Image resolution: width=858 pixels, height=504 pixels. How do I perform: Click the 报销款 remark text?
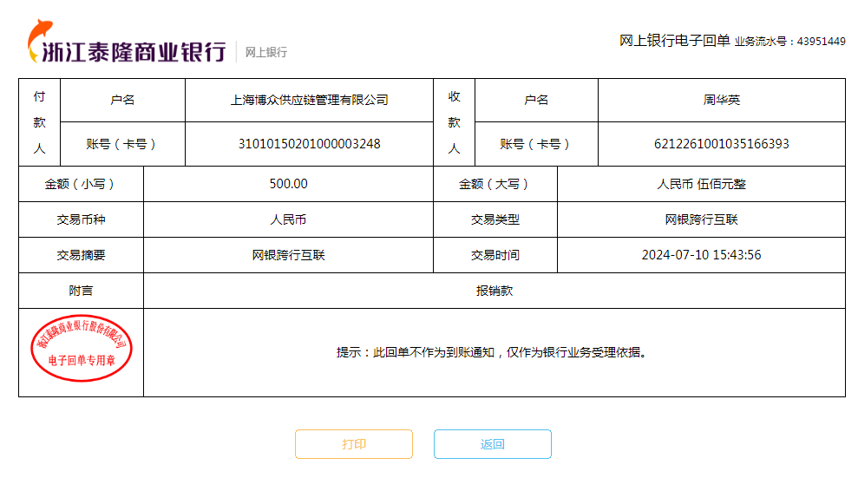click(x=494, y=291)
